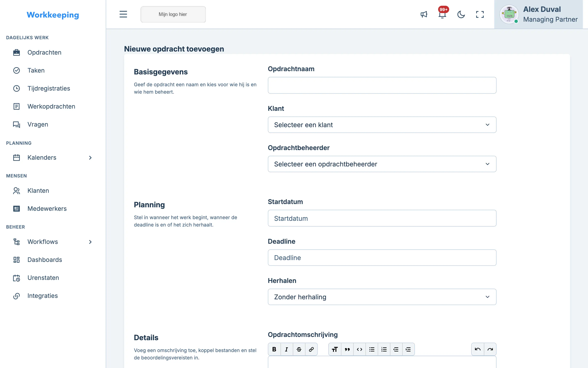The width and height of the screenshot is (588, 368).
Task: Click the Dashboards grid icon
Action: [17, 260]
